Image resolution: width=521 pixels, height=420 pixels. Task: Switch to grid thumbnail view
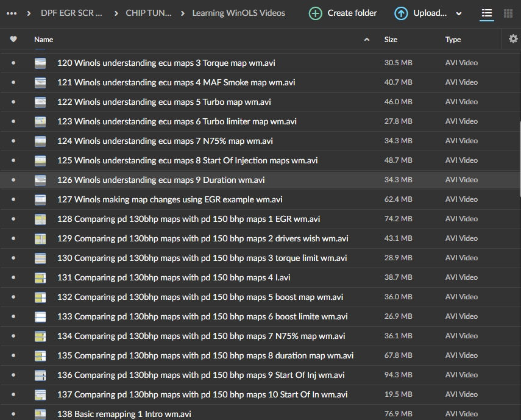click(508, 13)
